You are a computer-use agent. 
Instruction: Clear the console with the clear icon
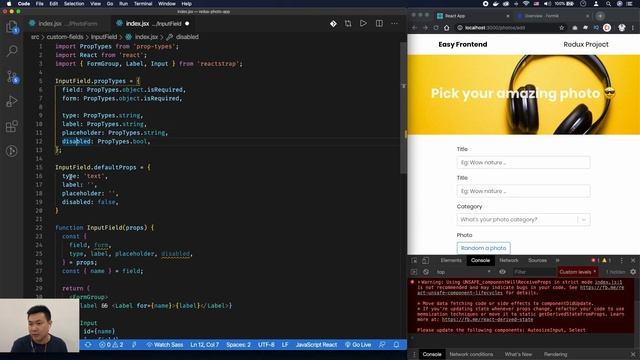coord(426,272)
